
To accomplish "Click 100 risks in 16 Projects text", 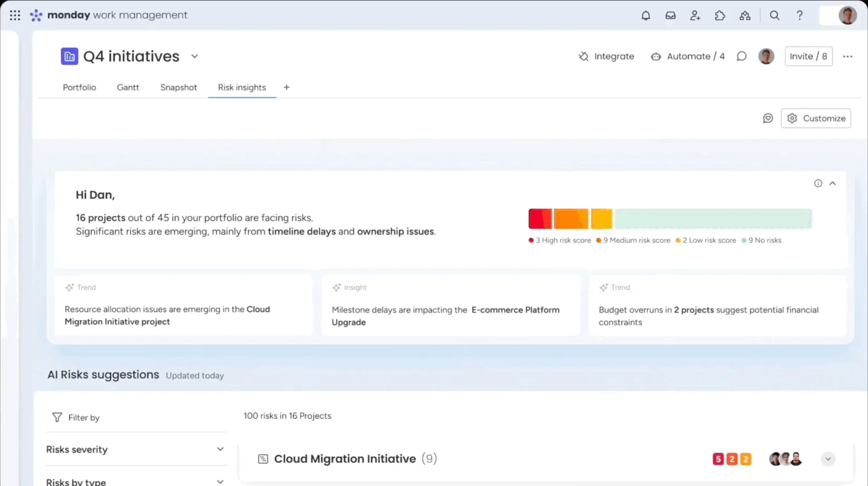I will 288,416.
